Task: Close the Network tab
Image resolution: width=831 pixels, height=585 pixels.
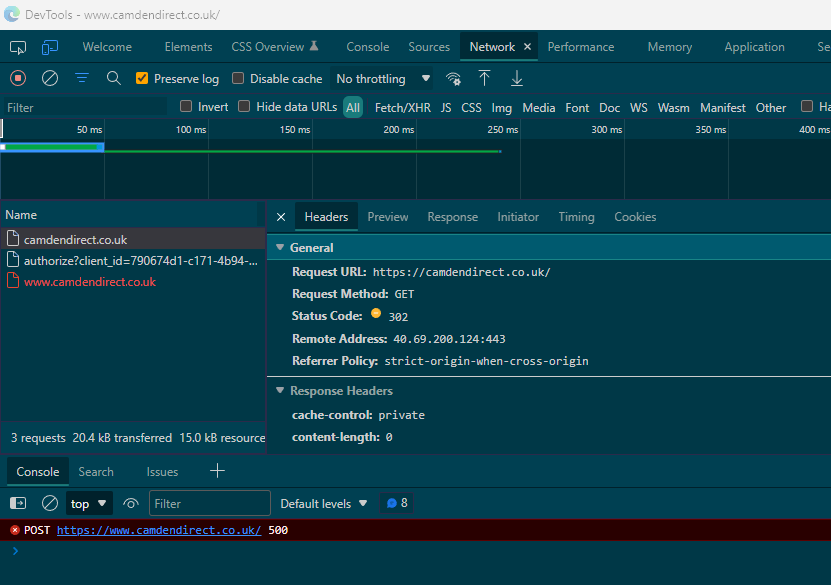Action: tap(527, 47)
